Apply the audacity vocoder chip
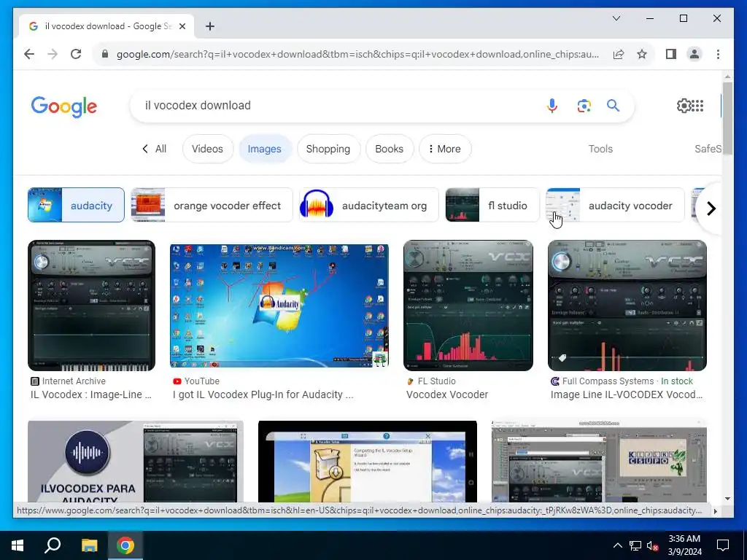 (615, 205)
